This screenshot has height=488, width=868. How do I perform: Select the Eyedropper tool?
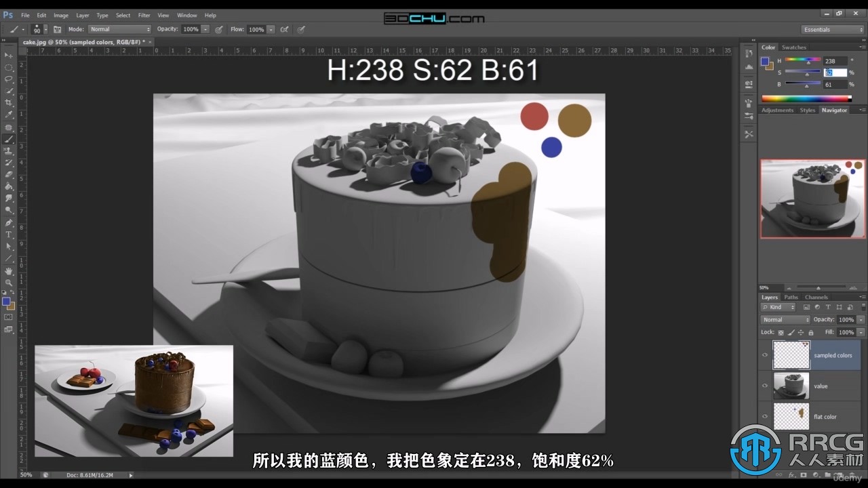coord(9,115)
